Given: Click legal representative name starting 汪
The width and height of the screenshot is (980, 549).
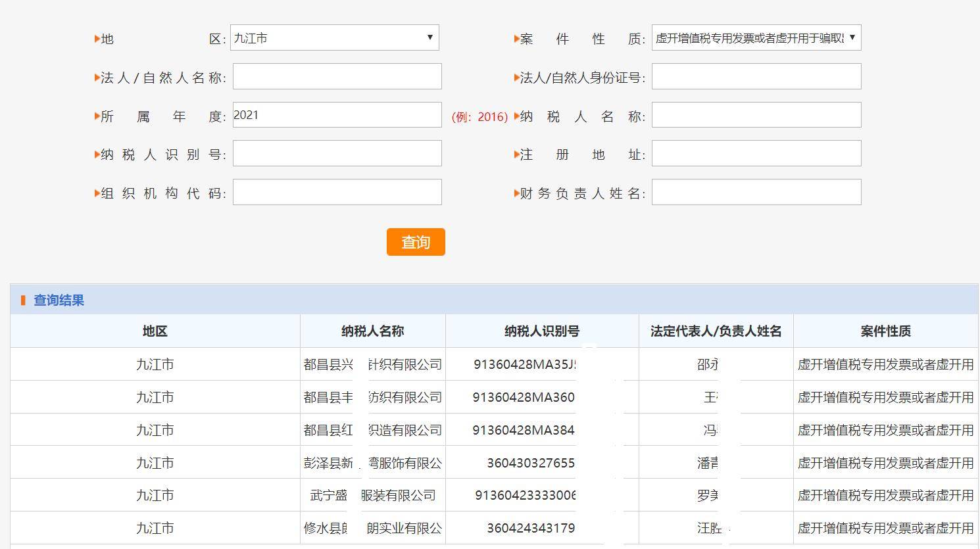Looking at the screenshot, I should [x=710, y=528].
